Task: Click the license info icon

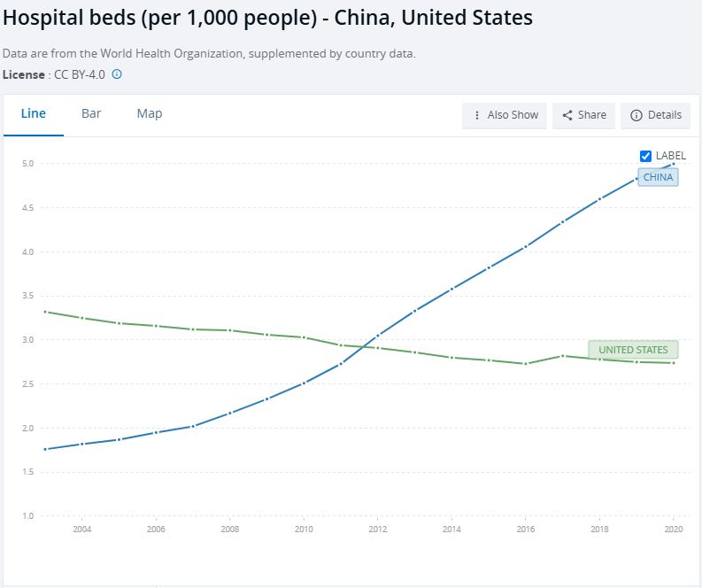Action: point(117,74)
